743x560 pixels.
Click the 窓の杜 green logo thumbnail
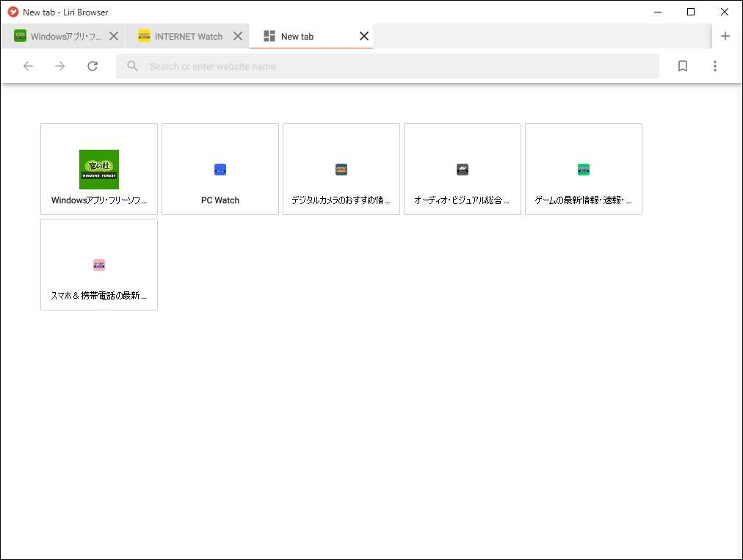click(x=99, y=169)
